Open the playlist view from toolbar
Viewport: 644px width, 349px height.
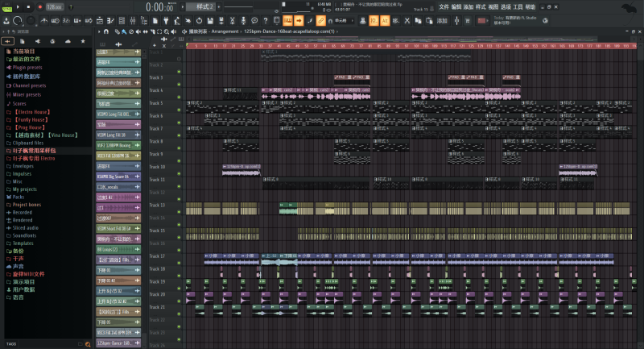click(x=99, y=21)
